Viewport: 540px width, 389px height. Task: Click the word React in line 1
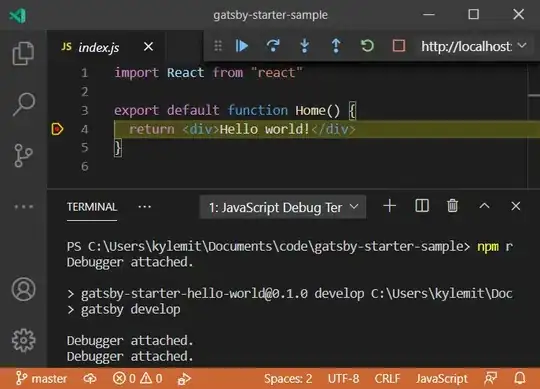(185, 73)
